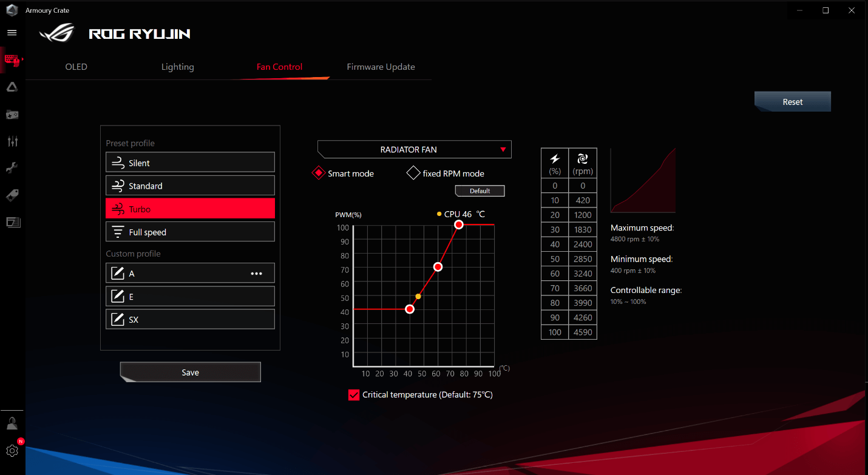868x475 pixels.
Task: Click fan curve point at 100% PWM
Action: [x=459, y=224]
